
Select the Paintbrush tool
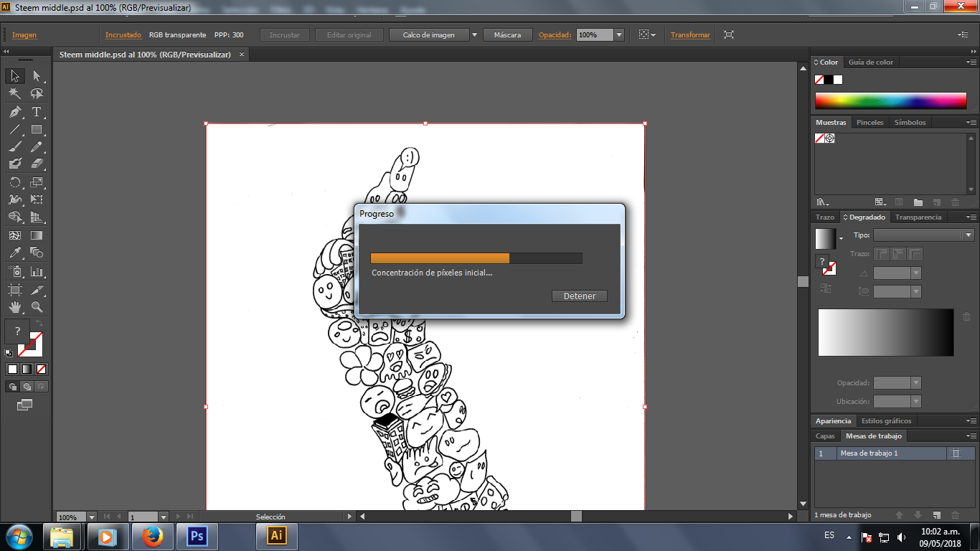pos(15,147)
